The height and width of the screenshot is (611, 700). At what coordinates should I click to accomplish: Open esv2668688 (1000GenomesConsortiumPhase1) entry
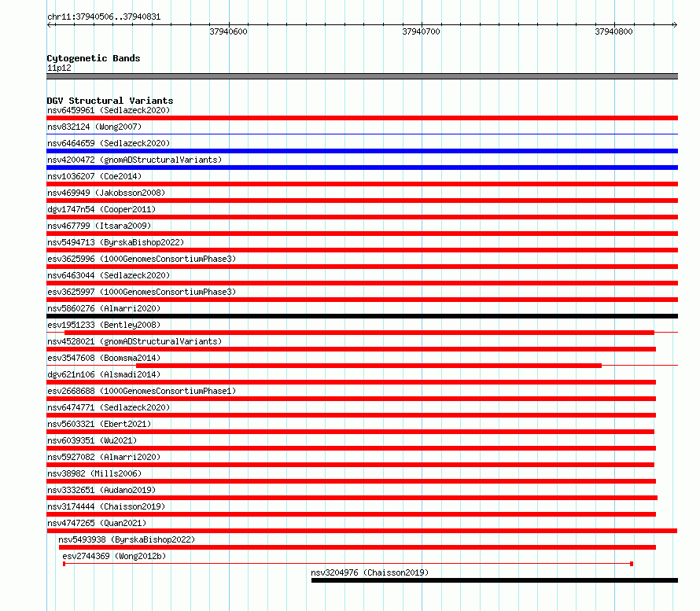(x=142, y=391)
